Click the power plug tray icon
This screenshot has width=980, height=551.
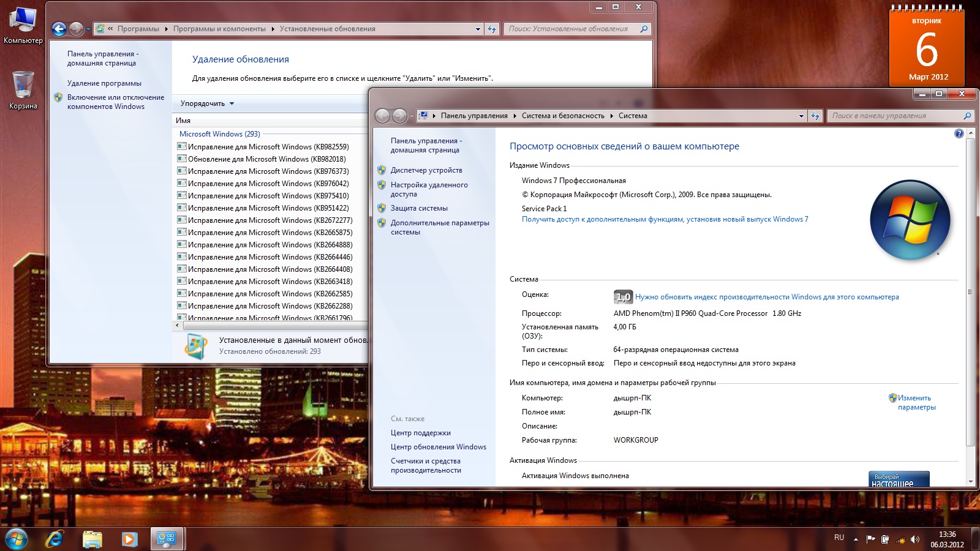click(x=885, y=539)
